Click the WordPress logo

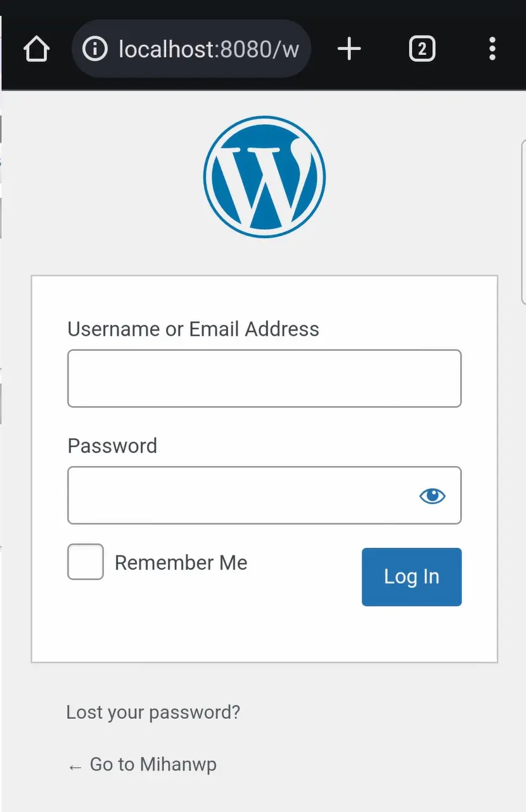[264, 175]
